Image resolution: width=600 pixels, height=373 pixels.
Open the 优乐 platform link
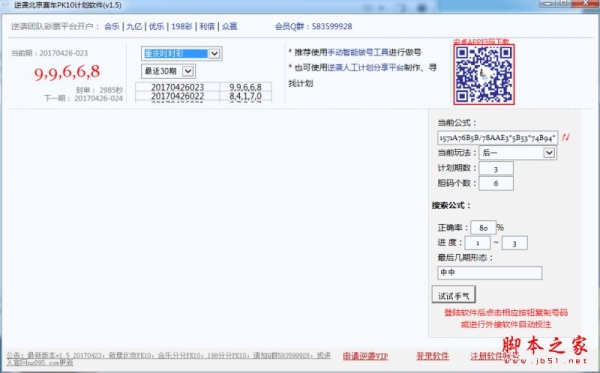point(156,26)
